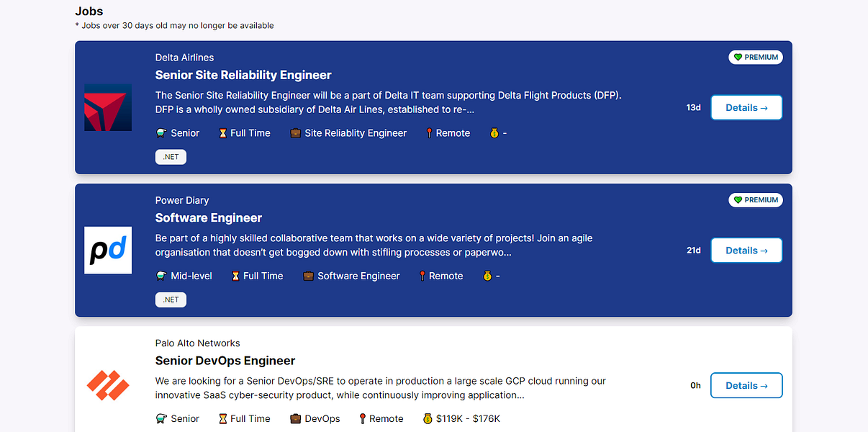
Task: Click briefcase icon beside DevOps
Action: click(295, 418)
